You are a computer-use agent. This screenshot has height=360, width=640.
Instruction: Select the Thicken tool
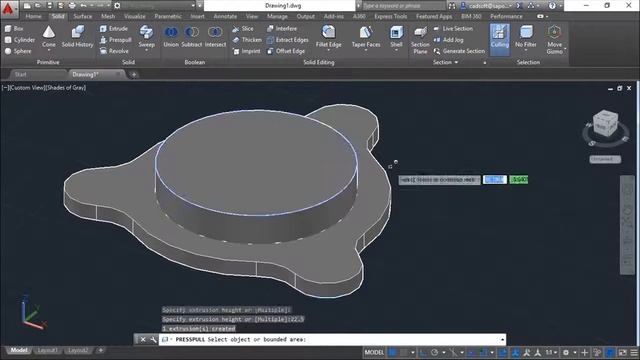pos(247,40)
